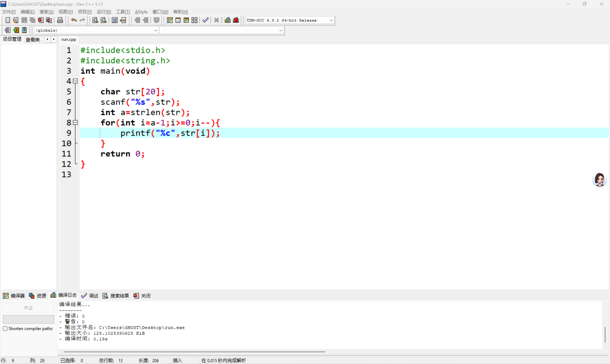610x364 pixels.
Task: Click the empty function list combo box
Action: 221,30
